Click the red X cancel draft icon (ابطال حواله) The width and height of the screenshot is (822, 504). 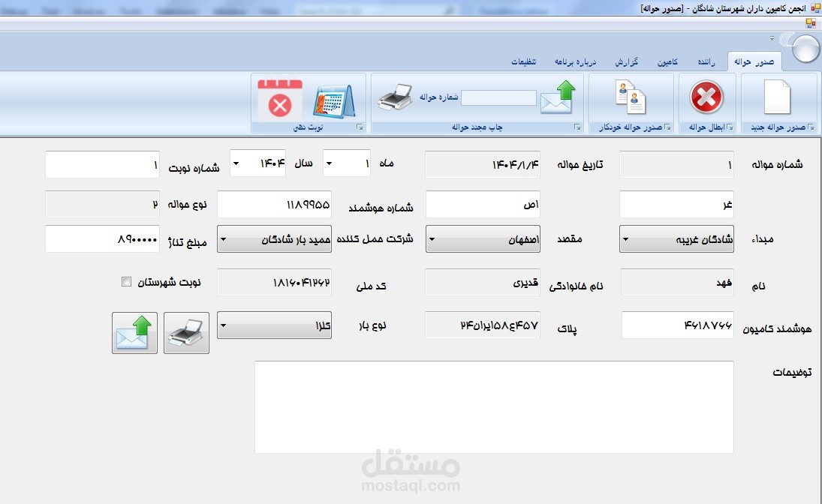tap(706, 97)
